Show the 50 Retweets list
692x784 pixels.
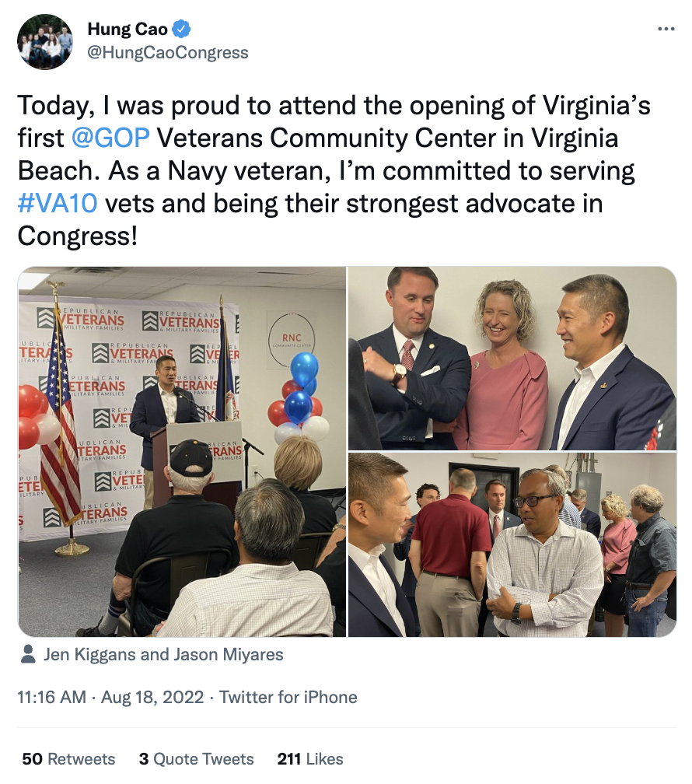[x=68, y=759]
